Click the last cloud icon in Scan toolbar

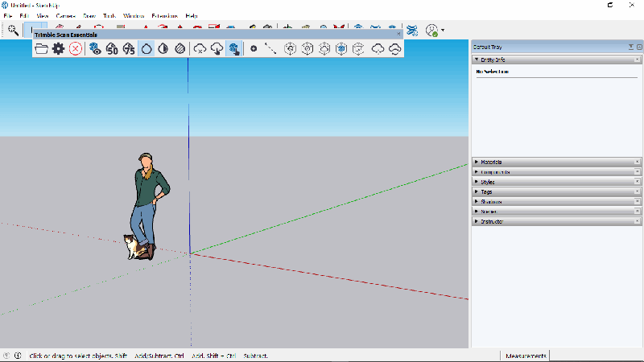(394, 49)
